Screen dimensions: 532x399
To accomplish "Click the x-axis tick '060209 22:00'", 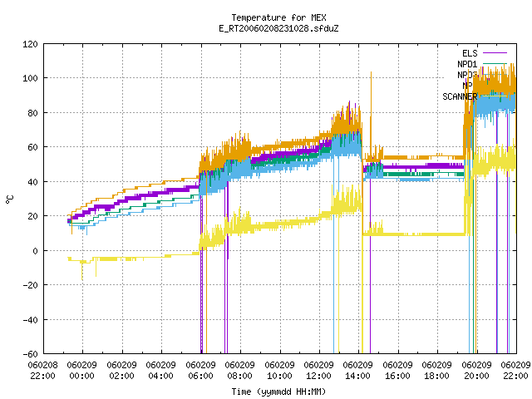I will [516, 371].
